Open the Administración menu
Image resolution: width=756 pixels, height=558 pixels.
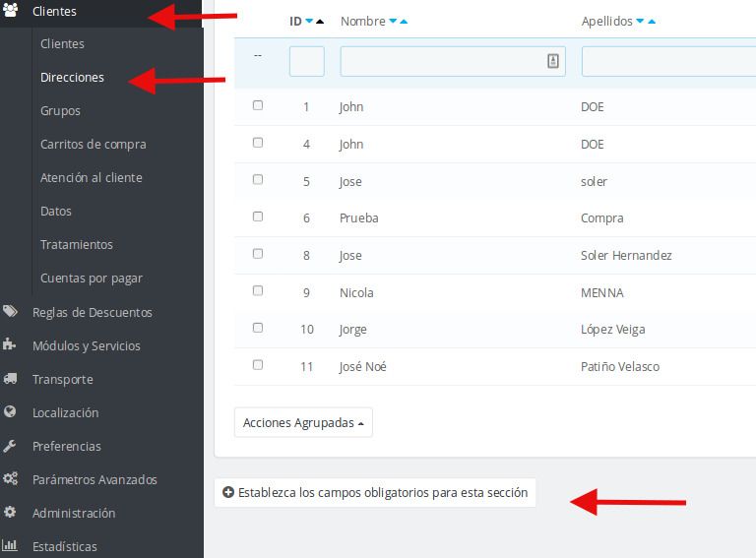[x=74, y=513]
